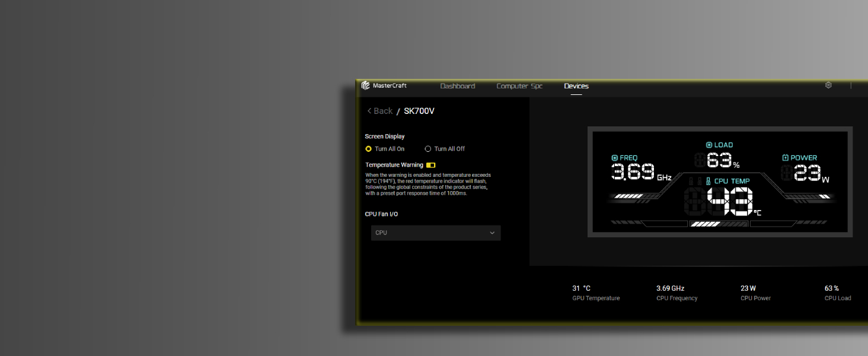This screenshot has width=868, height=356.
Task: Click the FREQ chip icon on display
Action: click(615, 158)
